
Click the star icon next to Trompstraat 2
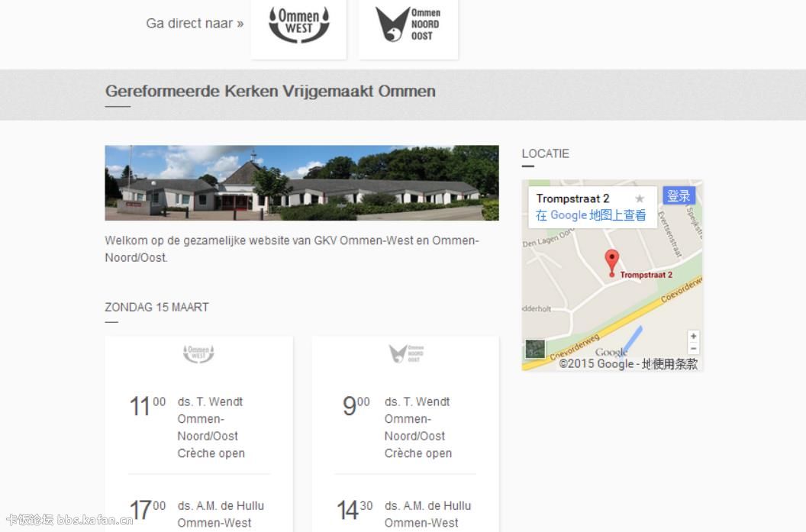[x=640, y=198]
